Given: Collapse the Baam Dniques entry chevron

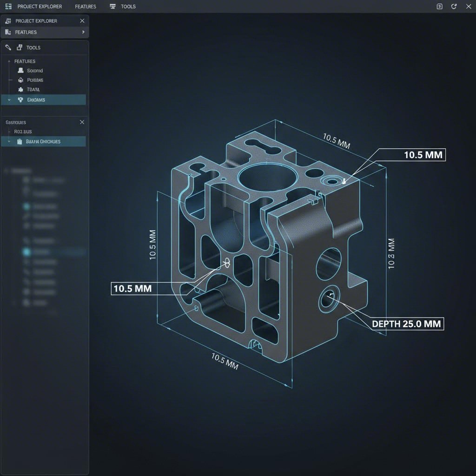Looking at the screenshot, I should tap(9, 141).
